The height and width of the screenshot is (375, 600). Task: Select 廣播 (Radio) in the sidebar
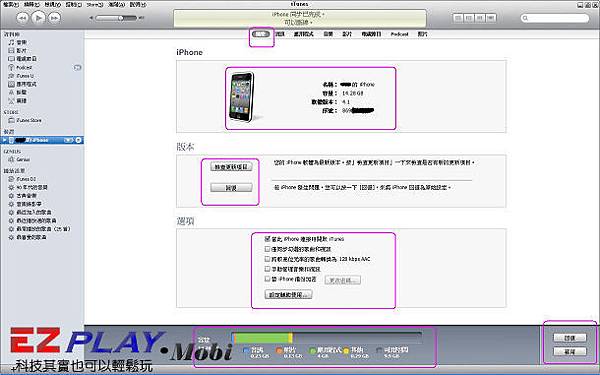[x=22, y=101]
